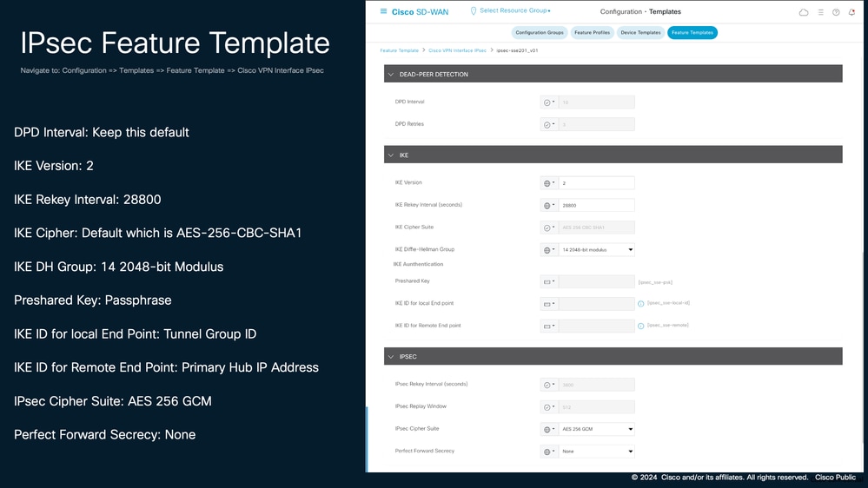Click the IKE Version input field
This screenshot has width=868, height=488.
tap(597, 183)
